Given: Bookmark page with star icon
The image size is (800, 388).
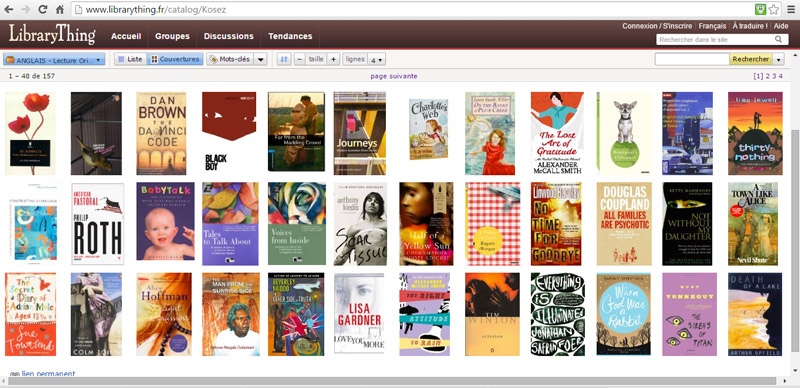Looking at the screenshot, I should [774, 9].
